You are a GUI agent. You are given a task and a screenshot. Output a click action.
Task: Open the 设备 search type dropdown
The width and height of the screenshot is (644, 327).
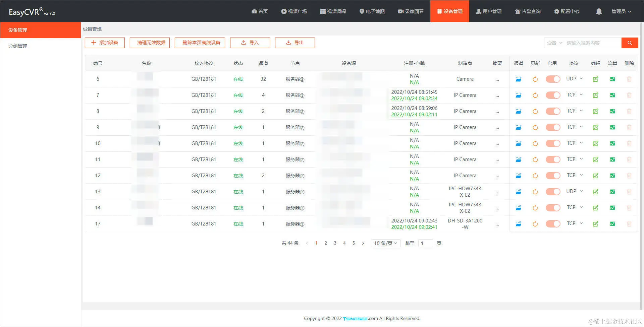click(554, 43)
